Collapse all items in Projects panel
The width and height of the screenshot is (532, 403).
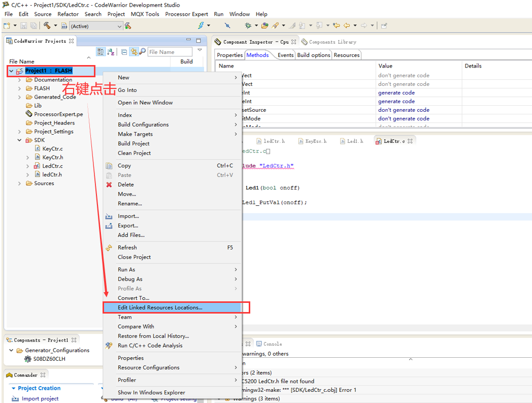tap(124, 52)
